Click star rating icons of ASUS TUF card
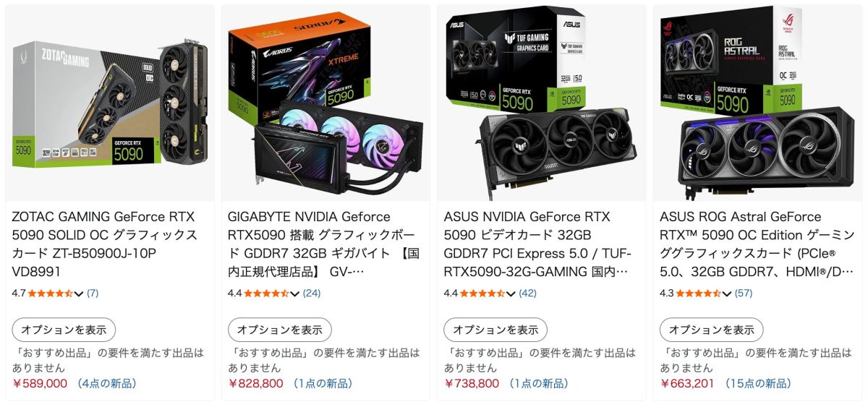Screen dimensions: 868x402 coord(482,294)
